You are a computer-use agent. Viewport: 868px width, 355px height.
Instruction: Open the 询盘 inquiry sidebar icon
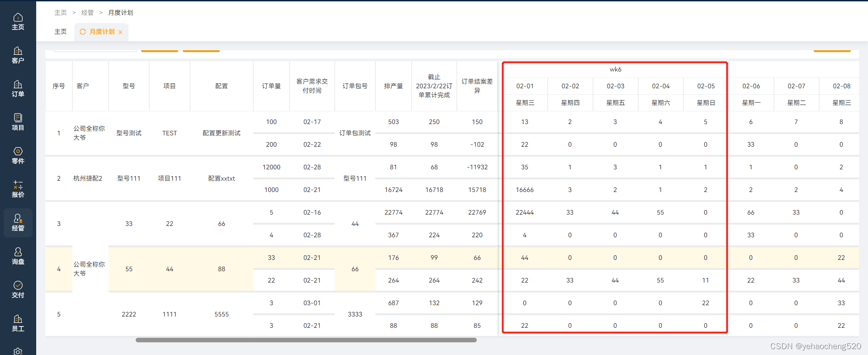tap(18, 256)
